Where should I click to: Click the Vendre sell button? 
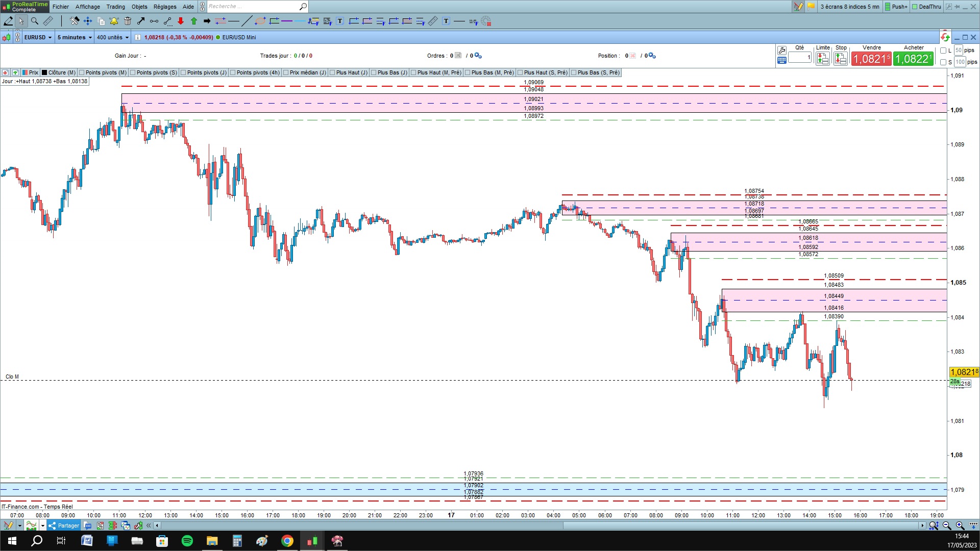tap(871, 59)
